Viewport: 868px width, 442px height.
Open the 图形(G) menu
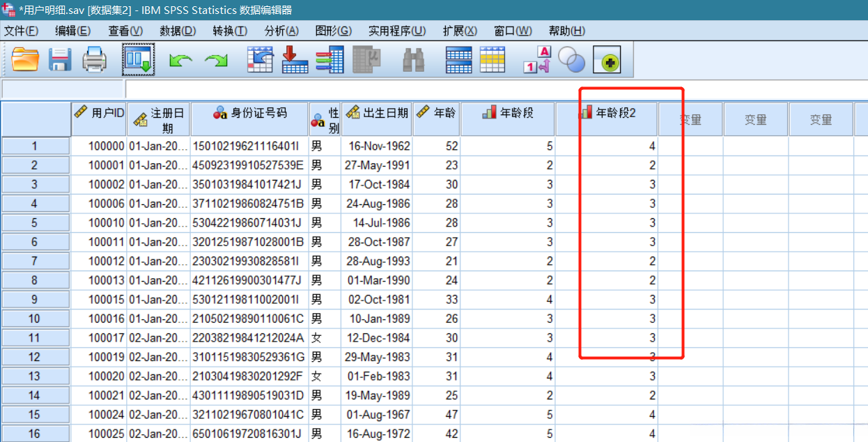(334, 31)
